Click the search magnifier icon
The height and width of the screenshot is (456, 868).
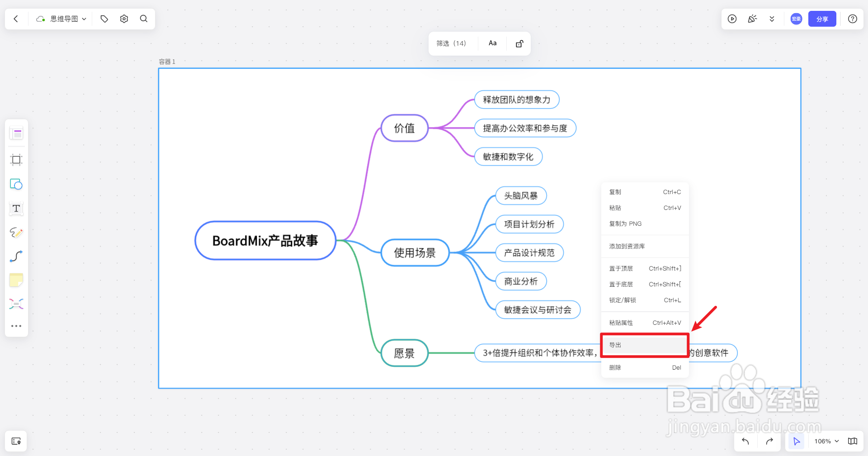pyautogui.click(x=144, y=19)
